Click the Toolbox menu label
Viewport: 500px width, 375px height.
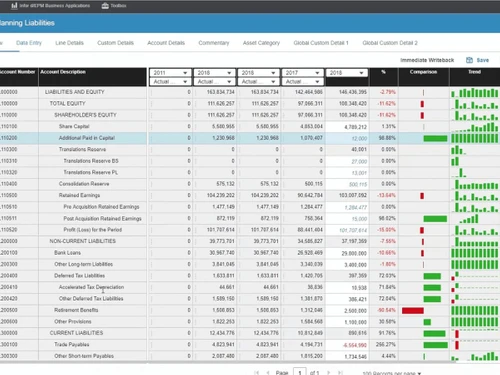tap(118, 6)
